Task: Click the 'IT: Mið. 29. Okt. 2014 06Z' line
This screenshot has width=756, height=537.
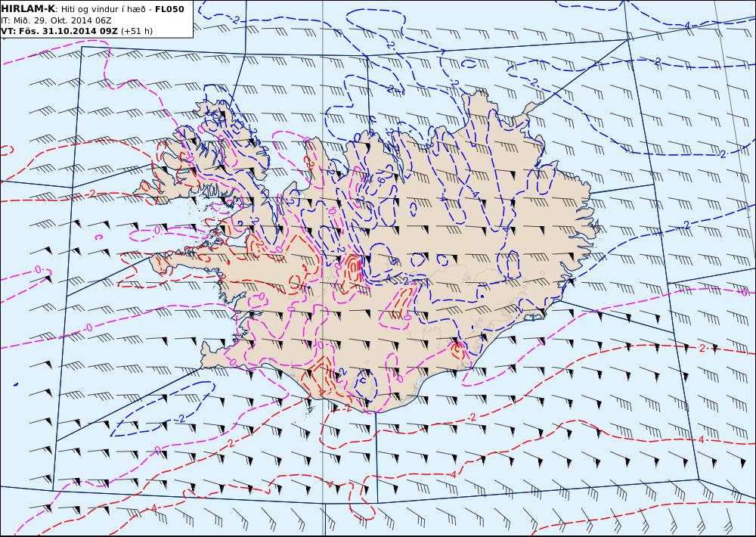Action: point(57,20)
